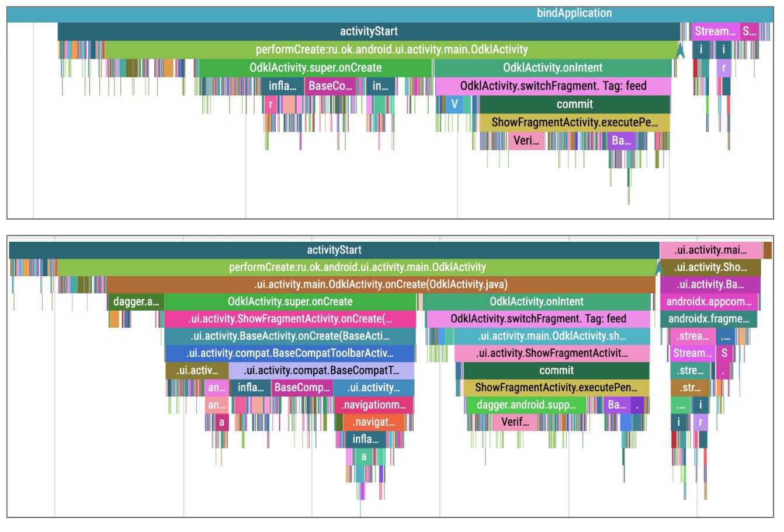The image size is (784, 532).
Task: Click ShowFragmentActivity.executePen... in bottom trace
Action: coord(556,388)
